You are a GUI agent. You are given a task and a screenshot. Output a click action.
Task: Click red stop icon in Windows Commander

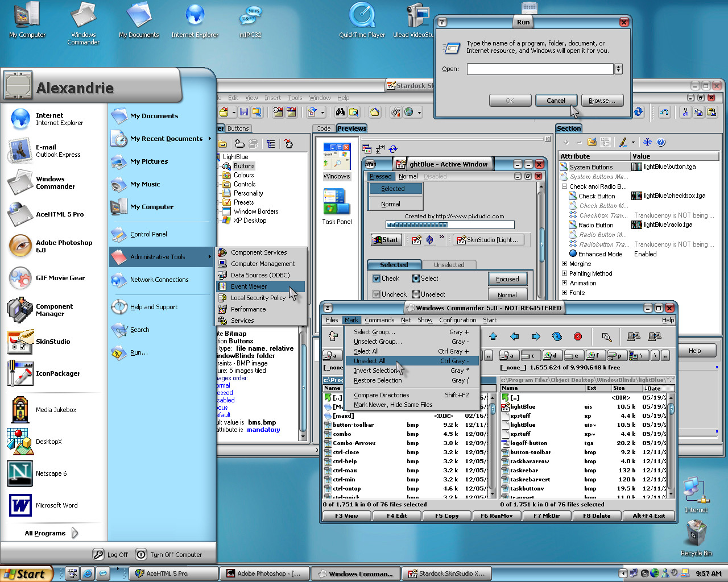click(578, 336)
